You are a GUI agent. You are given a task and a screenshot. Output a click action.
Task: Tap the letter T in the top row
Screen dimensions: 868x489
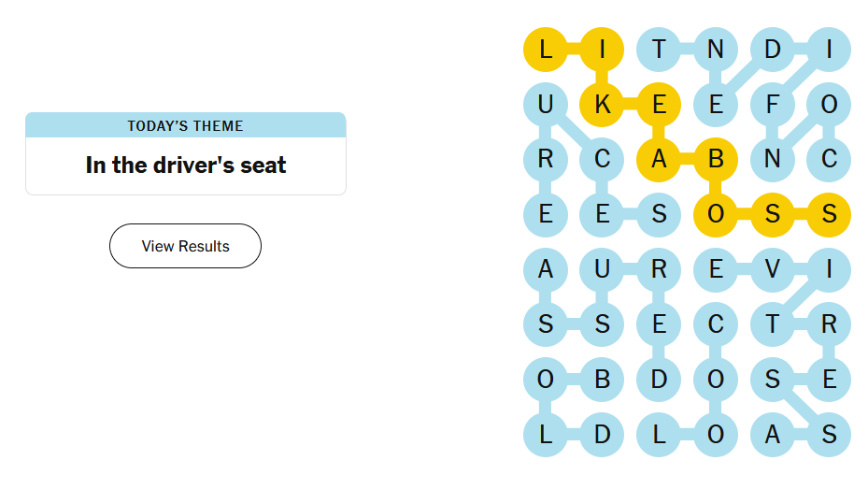(x=659, y=50)
